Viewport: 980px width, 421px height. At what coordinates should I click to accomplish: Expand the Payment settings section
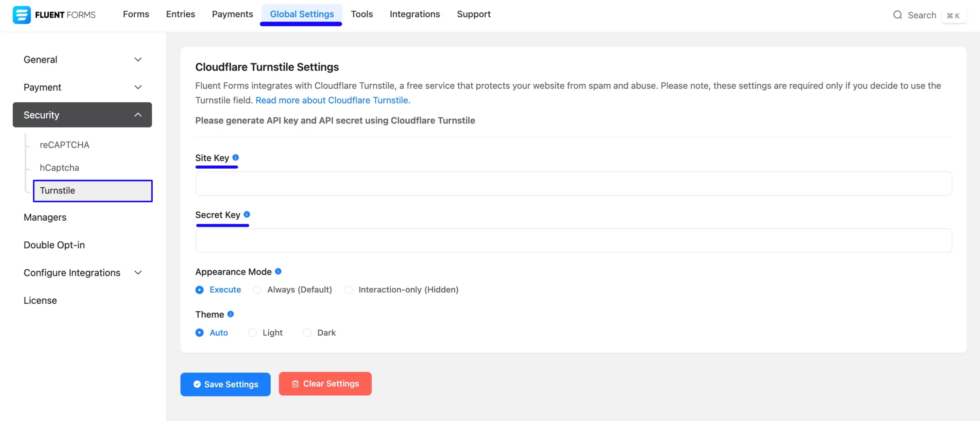82,87
